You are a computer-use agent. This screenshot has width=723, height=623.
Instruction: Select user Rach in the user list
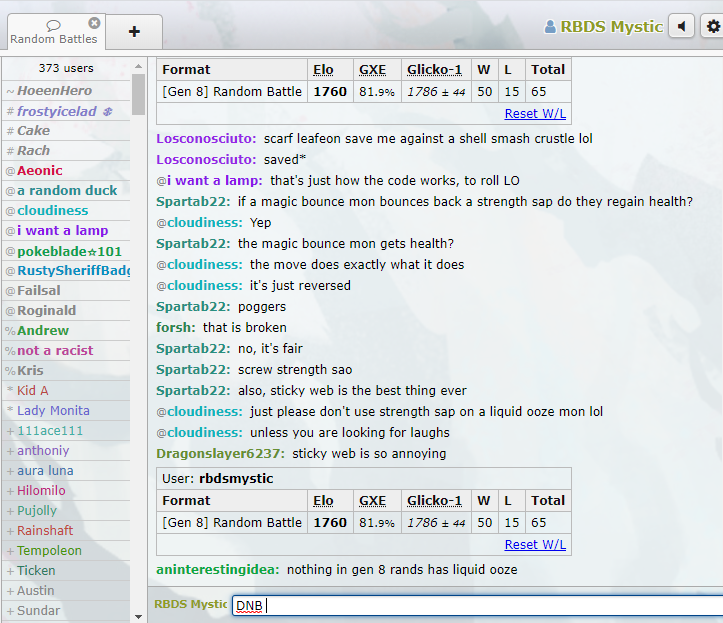(x=66, y=151)
